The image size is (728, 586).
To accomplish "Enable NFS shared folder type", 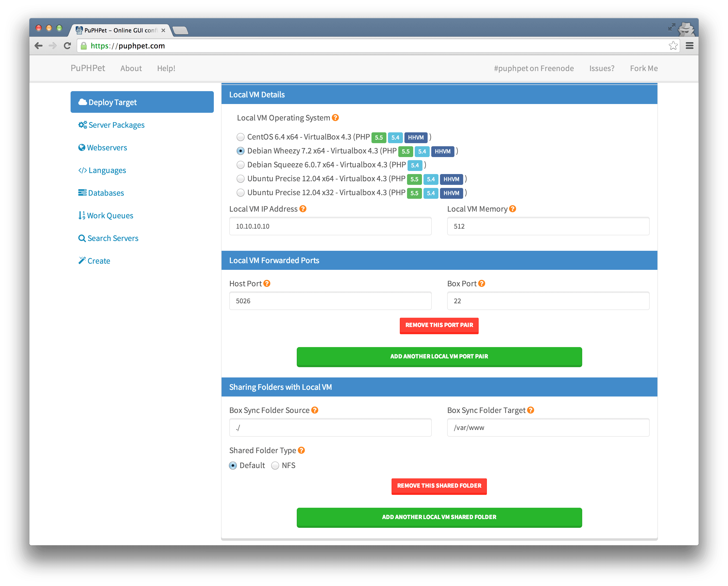I will [275, 465].
